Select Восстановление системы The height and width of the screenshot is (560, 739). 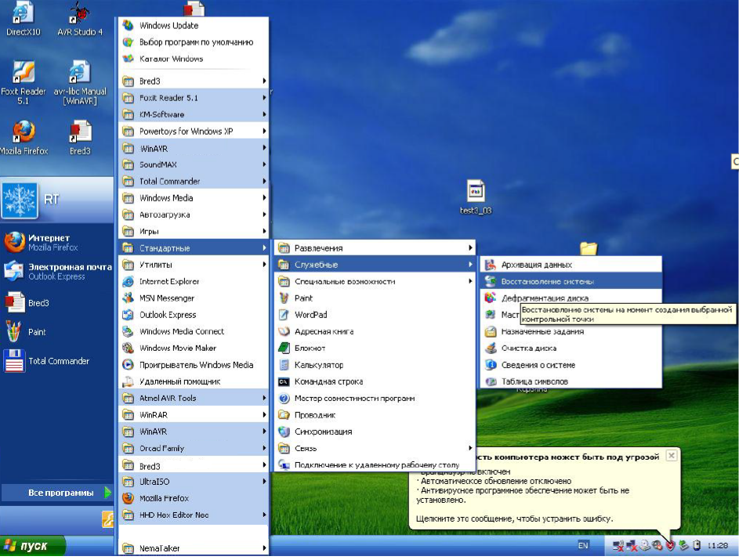tap(571, 281)
